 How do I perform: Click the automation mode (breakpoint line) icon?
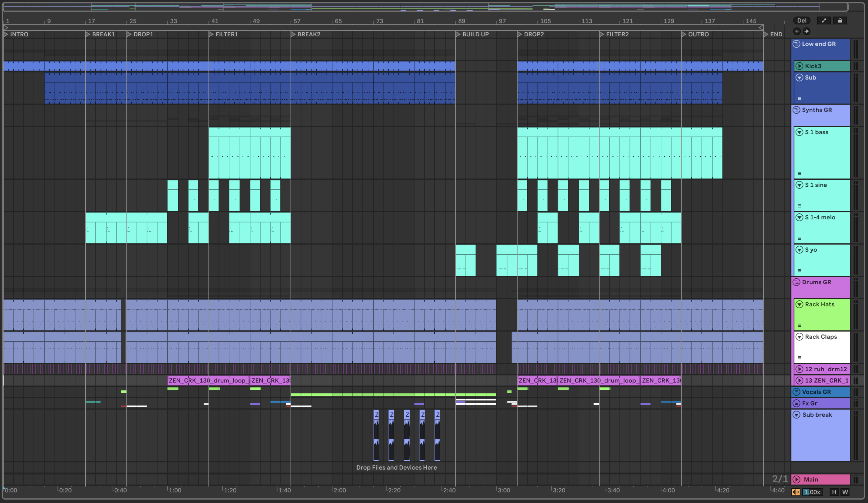824,21
